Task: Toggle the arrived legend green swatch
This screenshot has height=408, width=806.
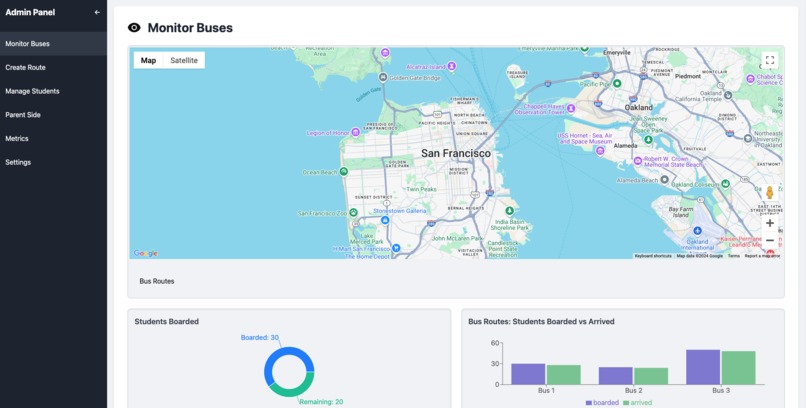Action: point(626,403)
